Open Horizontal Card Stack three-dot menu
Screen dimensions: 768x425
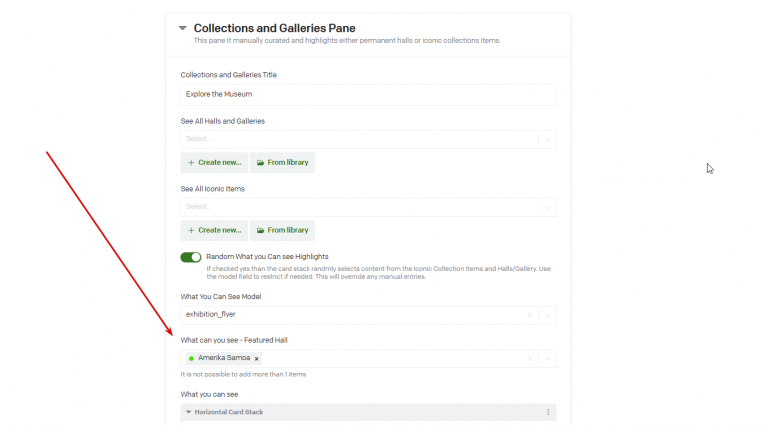[547, 412]
